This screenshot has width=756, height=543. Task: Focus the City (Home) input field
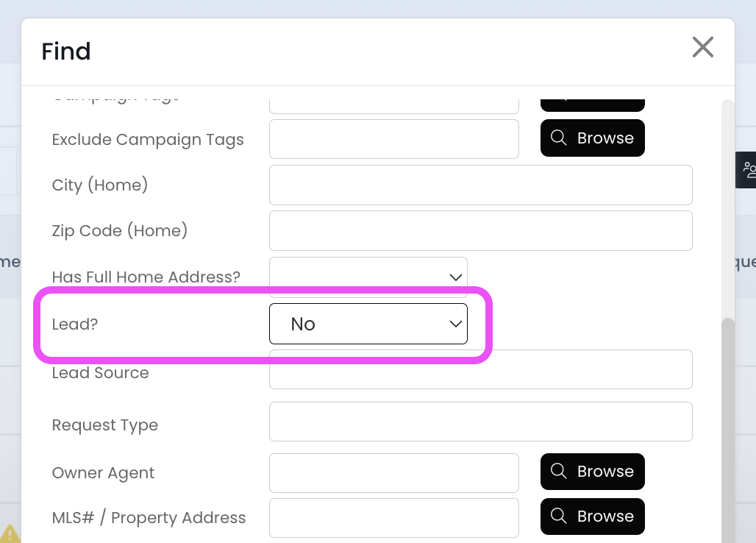point(480,185)
